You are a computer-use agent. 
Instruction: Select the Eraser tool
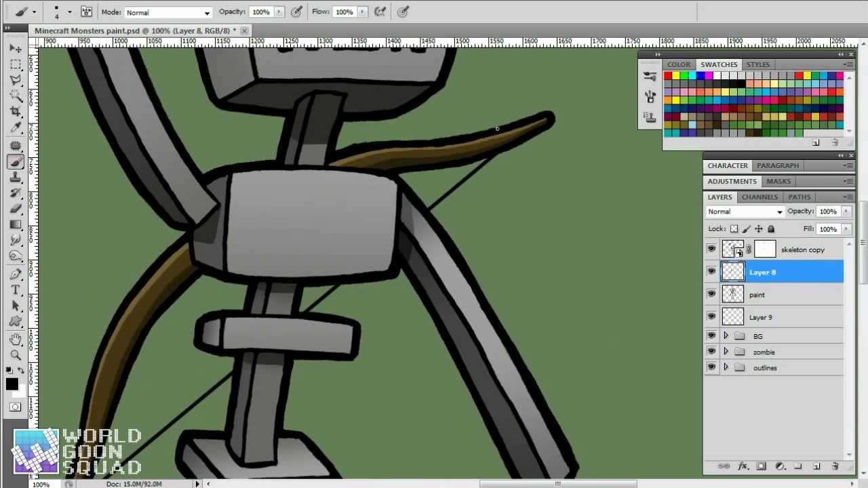point(16,209)
